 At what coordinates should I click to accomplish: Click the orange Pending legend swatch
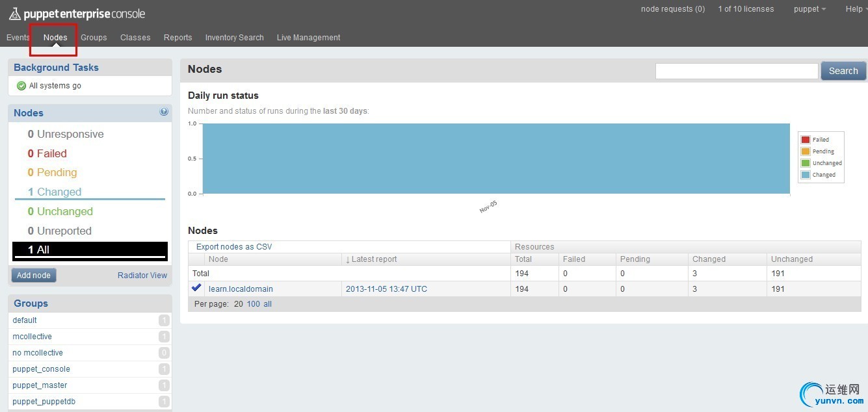806,151
